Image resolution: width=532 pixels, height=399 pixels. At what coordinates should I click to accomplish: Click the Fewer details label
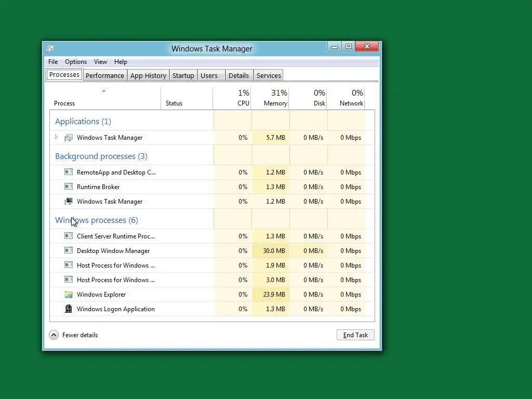click(80, 335)
